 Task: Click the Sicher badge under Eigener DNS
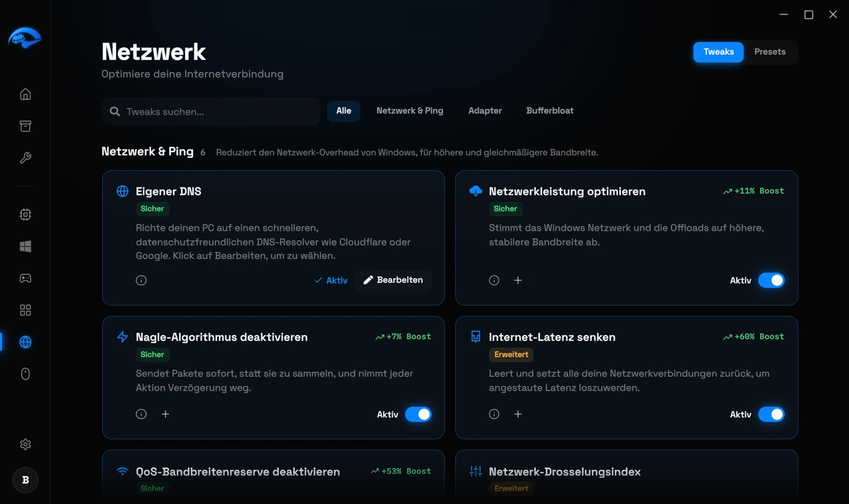(x=152, y=209)
